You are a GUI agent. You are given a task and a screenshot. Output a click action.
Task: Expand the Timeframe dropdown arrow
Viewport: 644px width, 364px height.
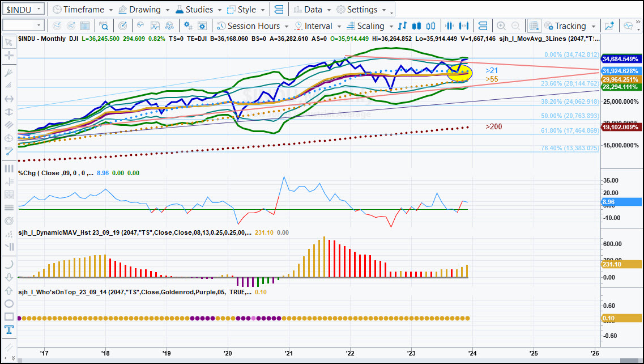click(111, 10)
